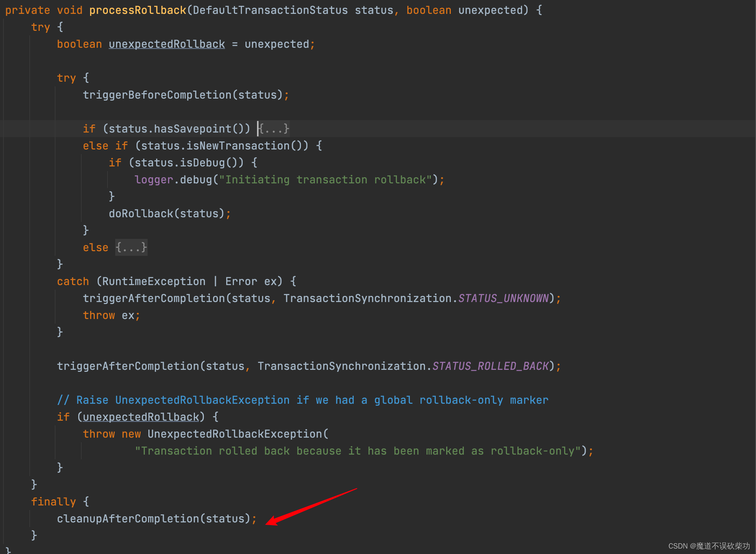Click TransactionSynchronization in catch block
This screenshot has height=554, width=756.
tap(367, 298)
